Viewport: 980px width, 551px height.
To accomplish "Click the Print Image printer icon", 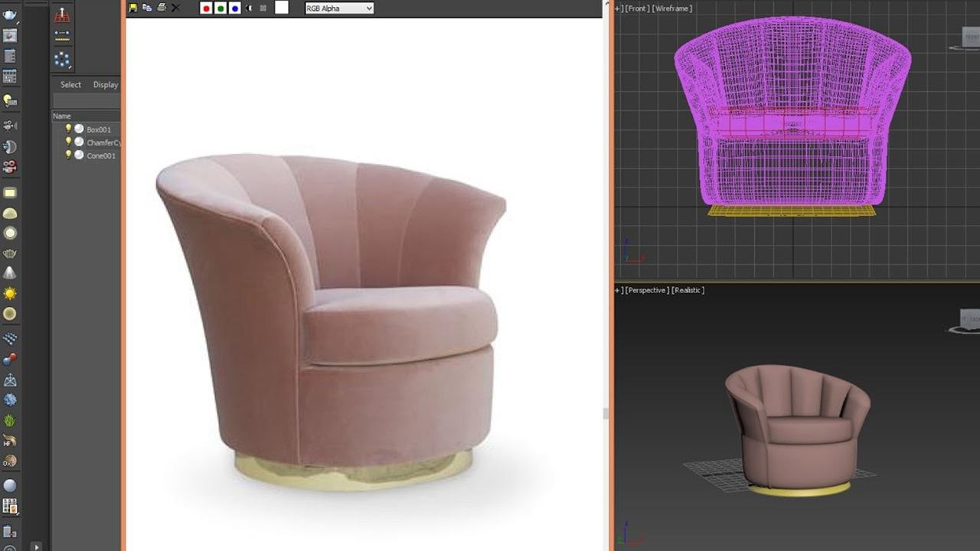I will [x=162, y=8].
